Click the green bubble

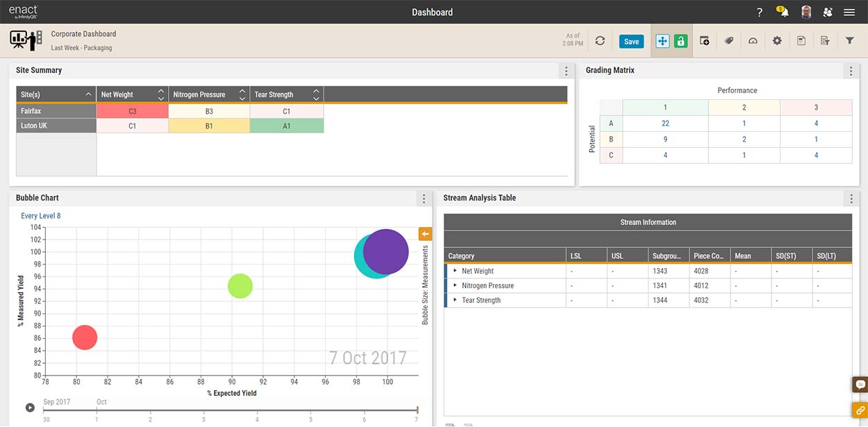(240, 285)
